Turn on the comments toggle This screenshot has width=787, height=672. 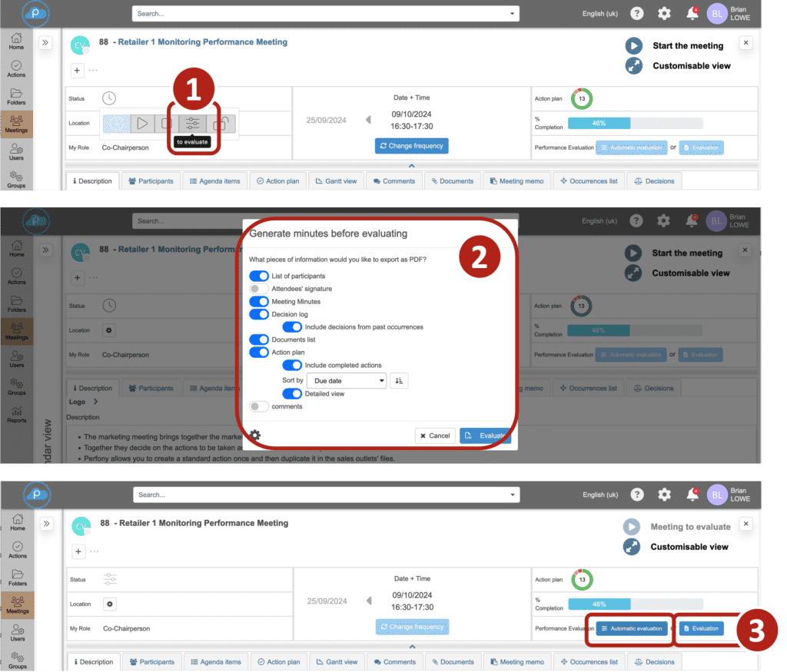pos(259,406)
